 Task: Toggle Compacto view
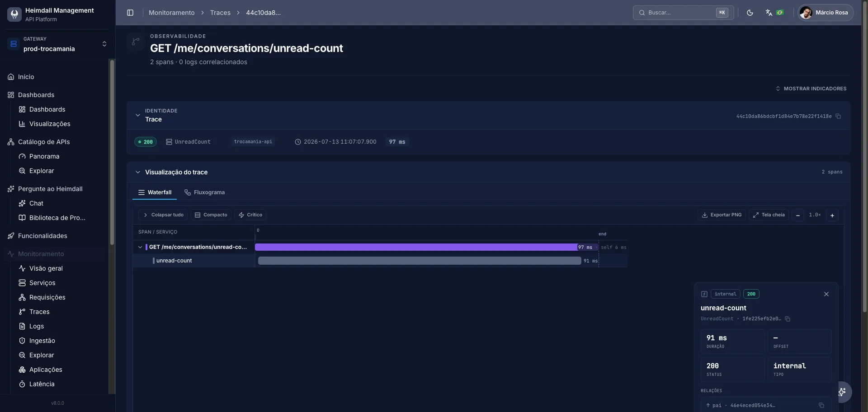[211, 215]
